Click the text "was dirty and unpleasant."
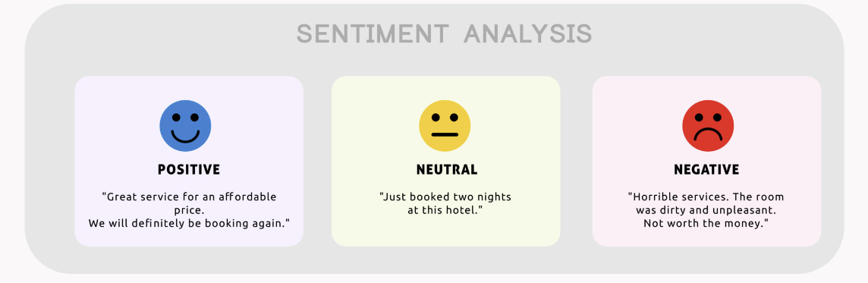868x283 pixels. 706,210
